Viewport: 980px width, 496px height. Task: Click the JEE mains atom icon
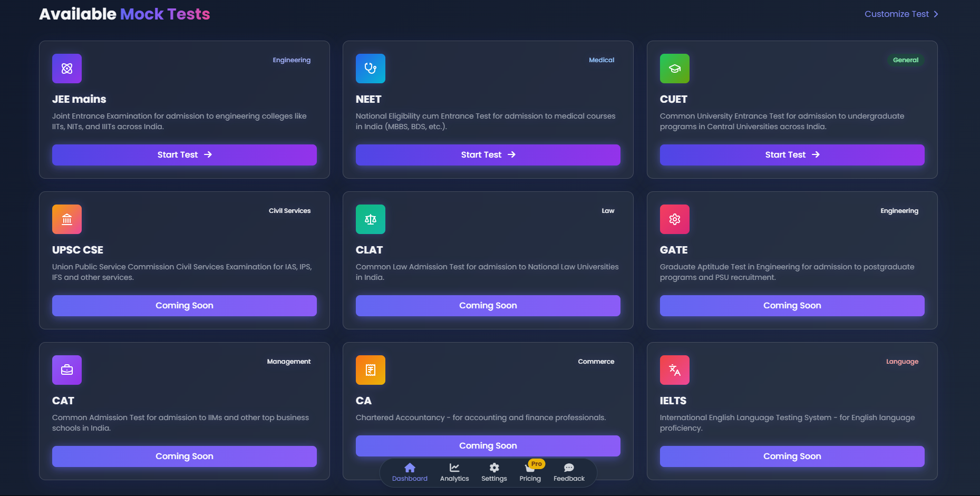point(67,69)
